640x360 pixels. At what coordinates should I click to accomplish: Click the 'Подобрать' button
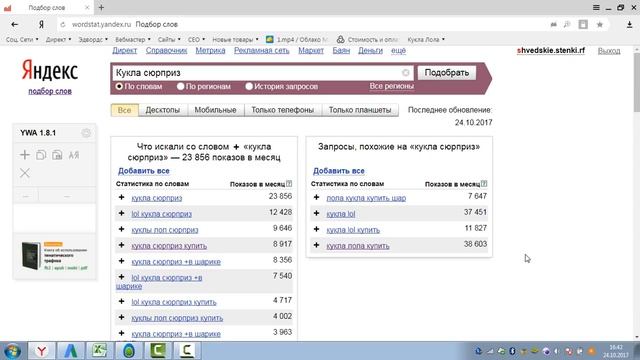[x=447, y=73]
